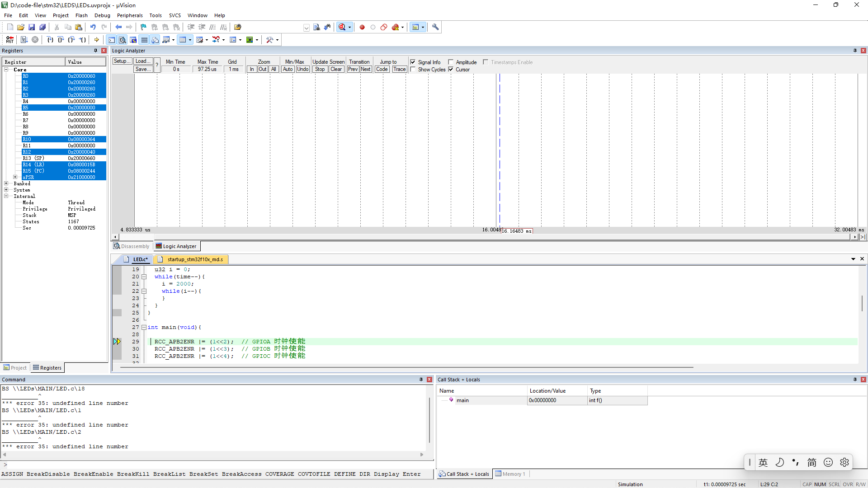Reset the CPU using the RST icon
This screenshot has height=488, width=868.
tap(9, 40)
